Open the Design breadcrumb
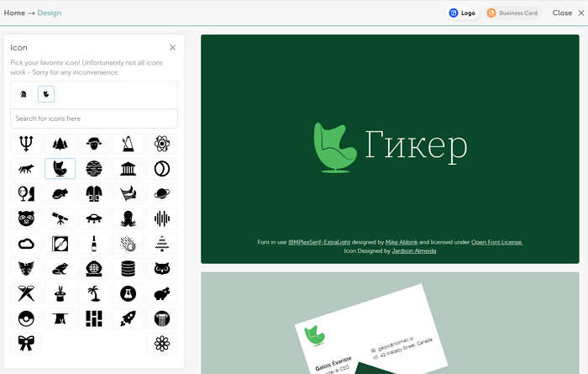Image resolution: width=588 pixels, height=374 pixels. [x=49, y=13]
